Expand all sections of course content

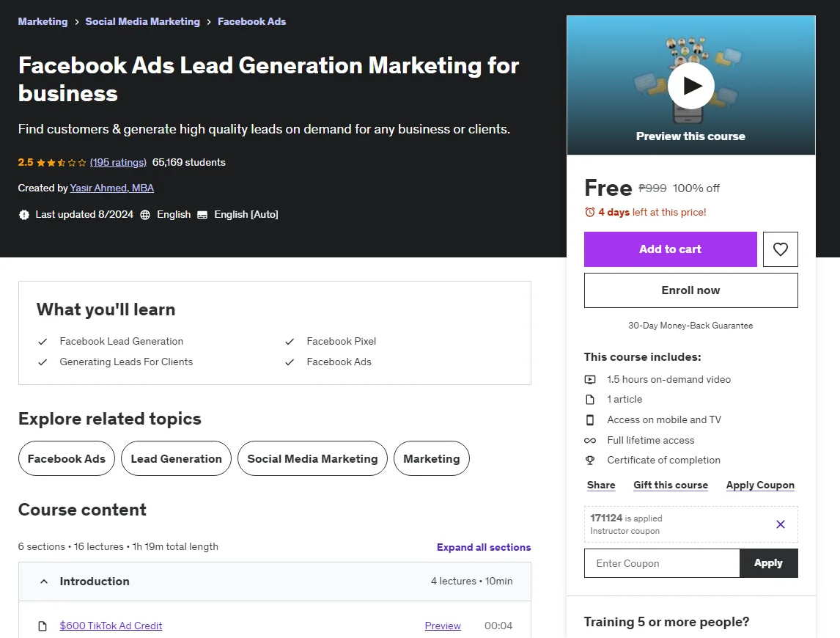[x=484, y=547]
